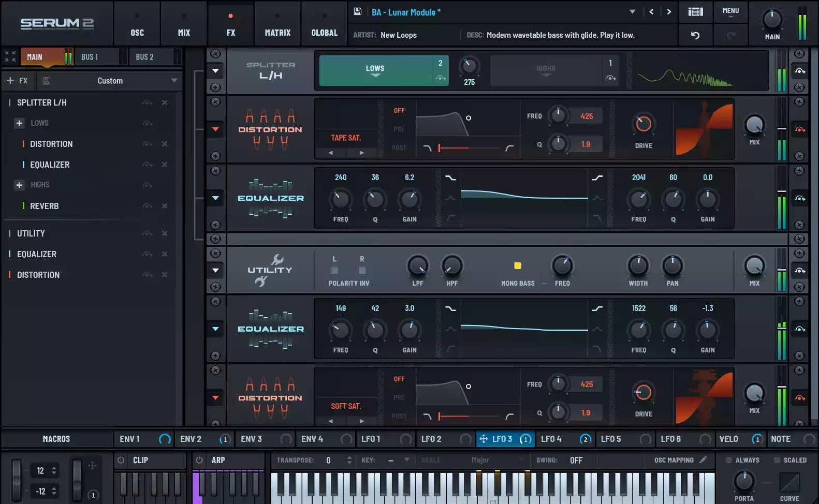Go to the next preset arrow
The image size is (819, 504).
[x=669, y=12]
